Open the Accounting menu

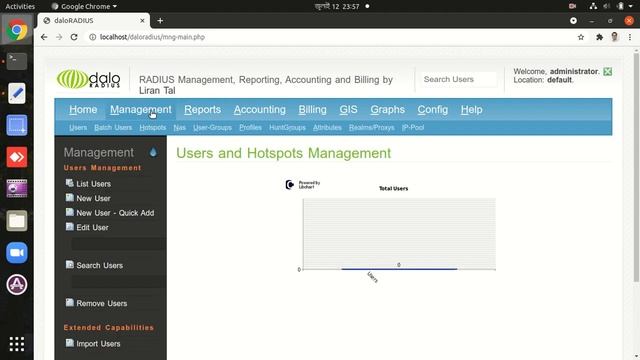pyautogui.click(x=260, y=109)
